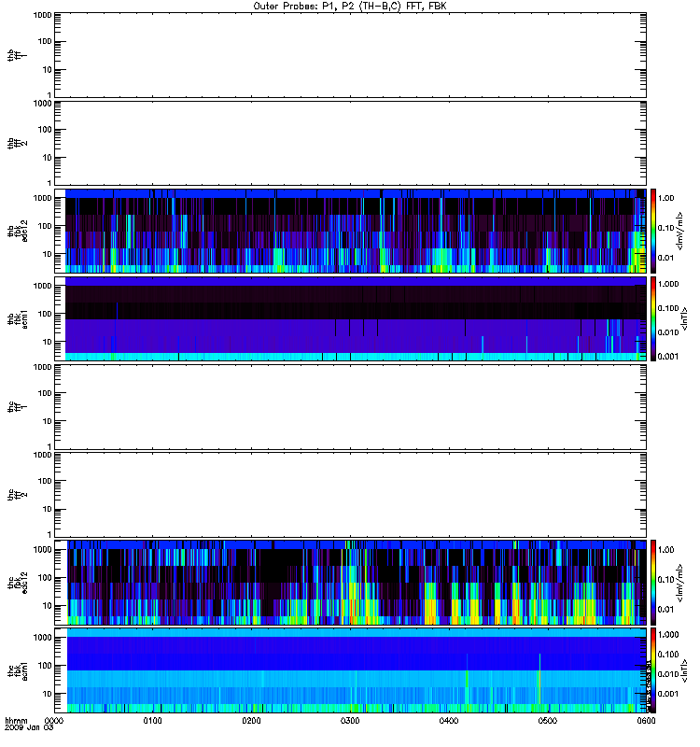Click the 0300 time axis label

[x=350, y=721]
